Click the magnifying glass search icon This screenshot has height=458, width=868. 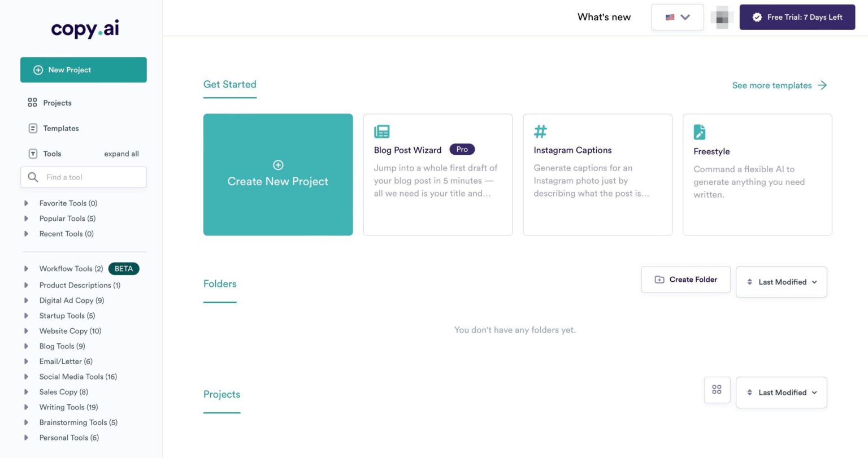[33, 177]
